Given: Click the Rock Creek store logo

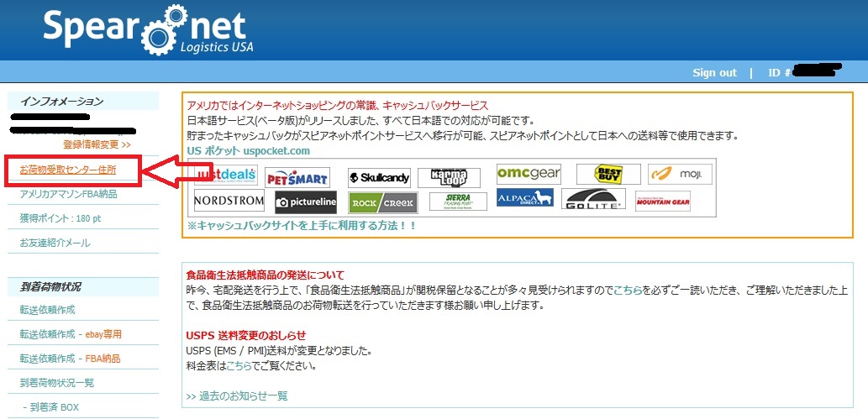Looking at the screenshot, I should [383, 202].
